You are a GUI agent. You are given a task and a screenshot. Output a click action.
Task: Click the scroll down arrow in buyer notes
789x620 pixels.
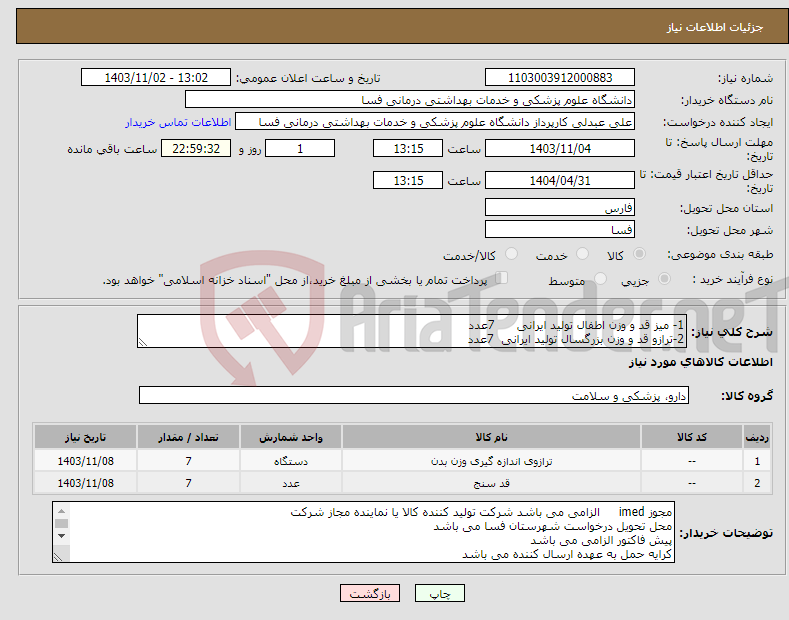pos(61,536)
